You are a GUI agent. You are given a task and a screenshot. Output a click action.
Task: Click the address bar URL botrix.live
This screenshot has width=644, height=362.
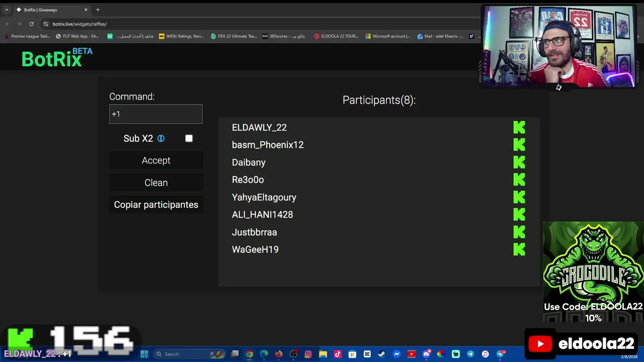(79, 24)
